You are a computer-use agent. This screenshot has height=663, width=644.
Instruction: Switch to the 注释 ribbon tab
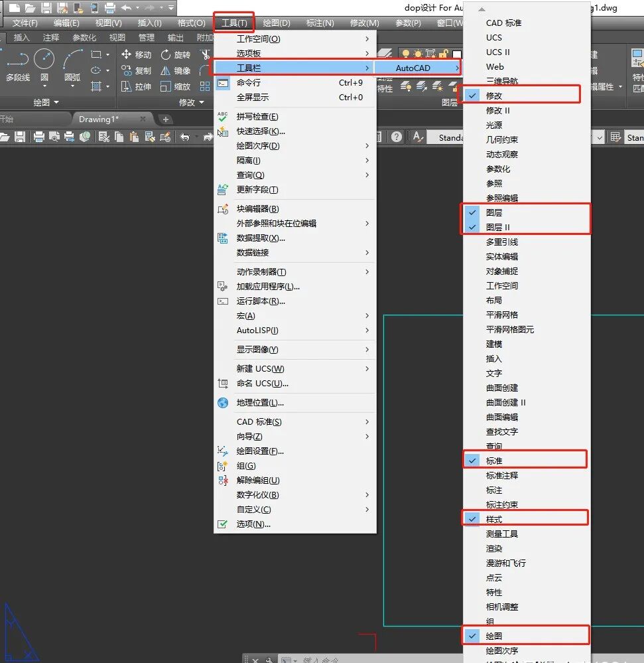tap(51, 38)
